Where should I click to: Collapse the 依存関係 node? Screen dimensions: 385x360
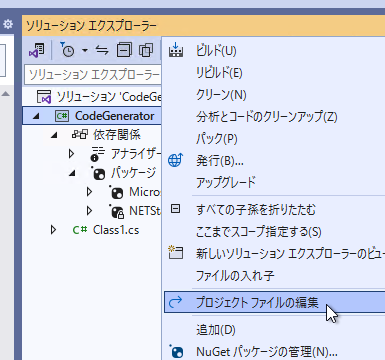point(54,135)
